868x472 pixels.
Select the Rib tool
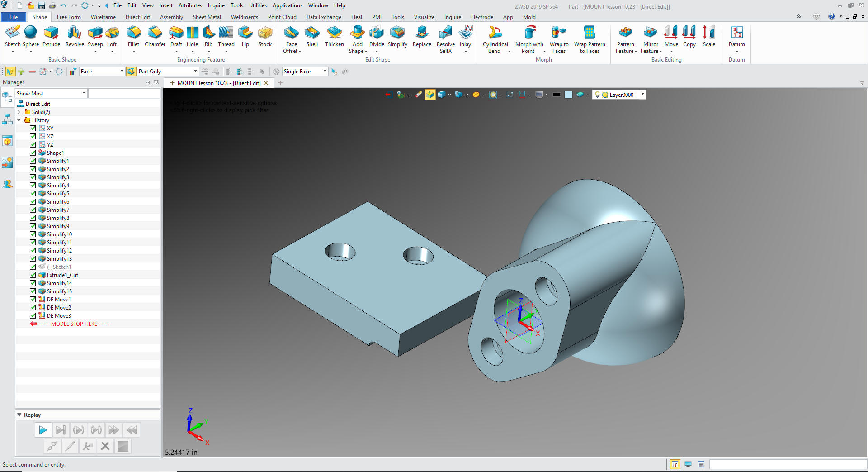point(208,36)
